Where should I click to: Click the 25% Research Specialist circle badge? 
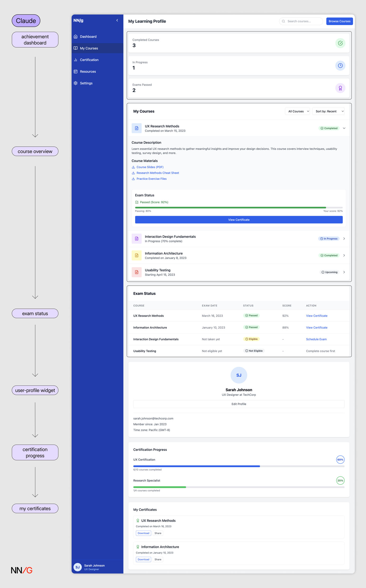pyautogui.click(x=340, y=481)
